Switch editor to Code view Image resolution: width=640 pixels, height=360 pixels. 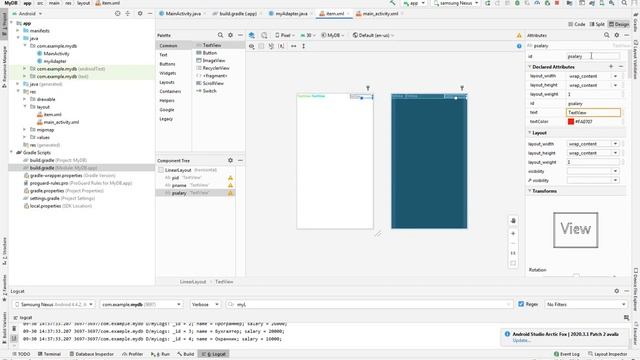tap(576, 24)
